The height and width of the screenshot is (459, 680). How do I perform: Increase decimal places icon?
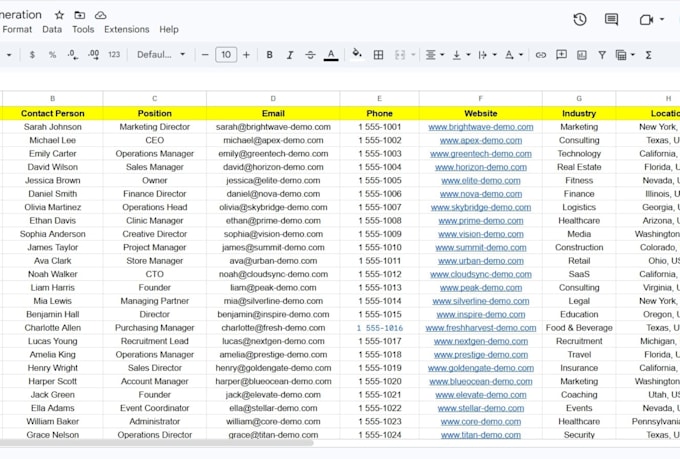point(93,55)
